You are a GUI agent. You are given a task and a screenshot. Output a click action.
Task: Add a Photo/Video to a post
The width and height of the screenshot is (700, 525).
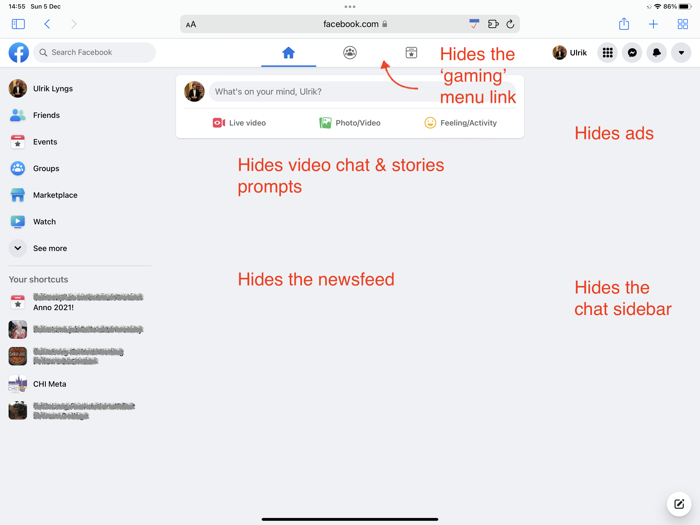(x=350, y=123)
